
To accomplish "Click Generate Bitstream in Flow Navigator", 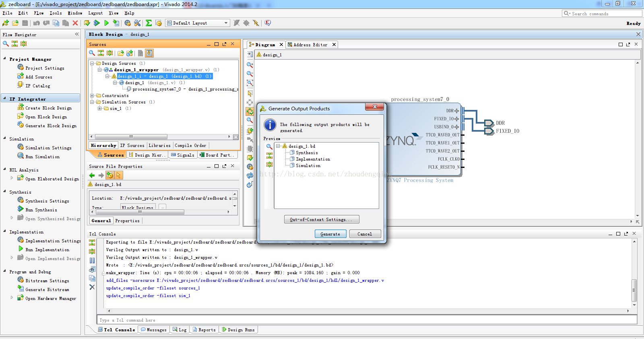I will (x=47, y=289).
